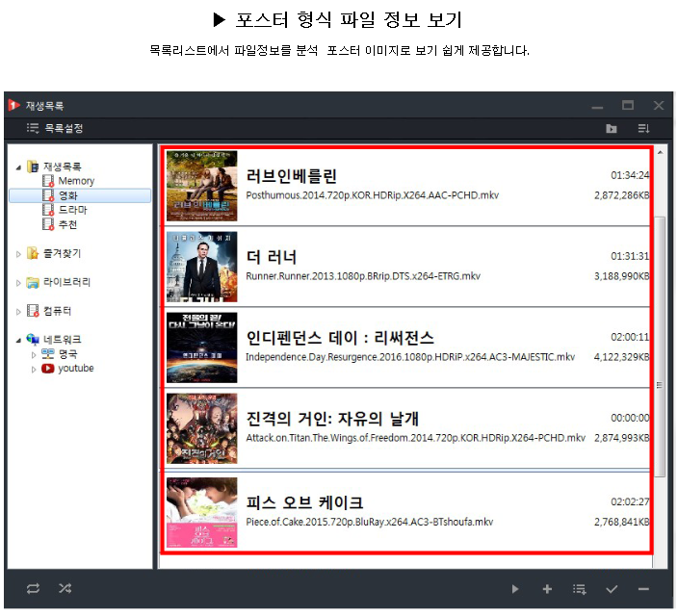This screenshot has width=678, height=616.
Task: Expand the youtube tree item
Action: [x=34, y=370]
